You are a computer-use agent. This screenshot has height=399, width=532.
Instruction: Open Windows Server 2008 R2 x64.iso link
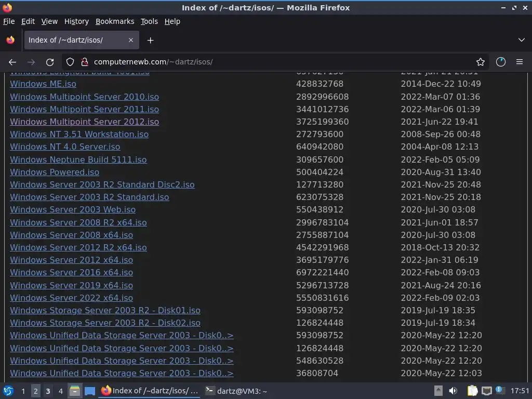[x=78, y=223]
